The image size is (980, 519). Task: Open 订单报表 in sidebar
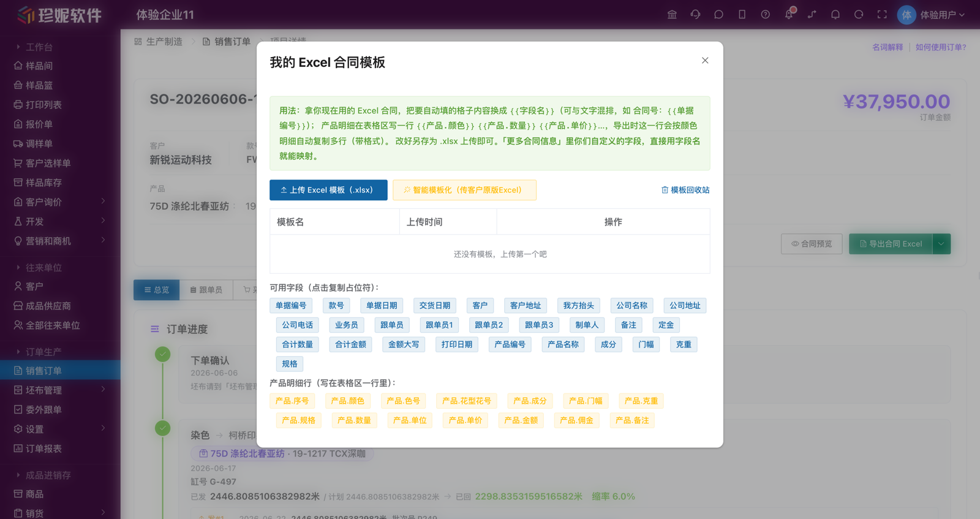[x=60, y=449]
